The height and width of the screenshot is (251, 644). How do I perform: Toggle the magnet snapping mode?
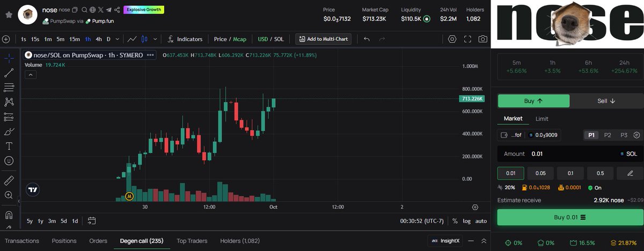pos(9,216)
